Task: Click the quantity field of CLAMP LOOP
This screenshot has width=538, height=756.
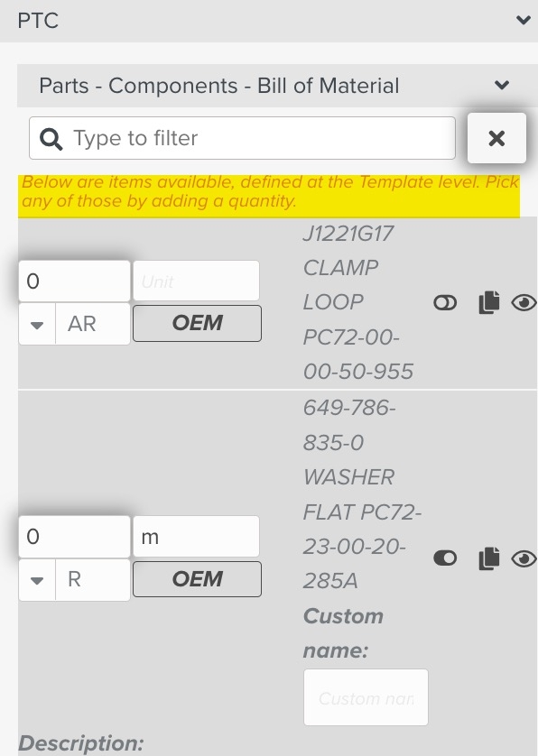Action: tap(74, 281)
